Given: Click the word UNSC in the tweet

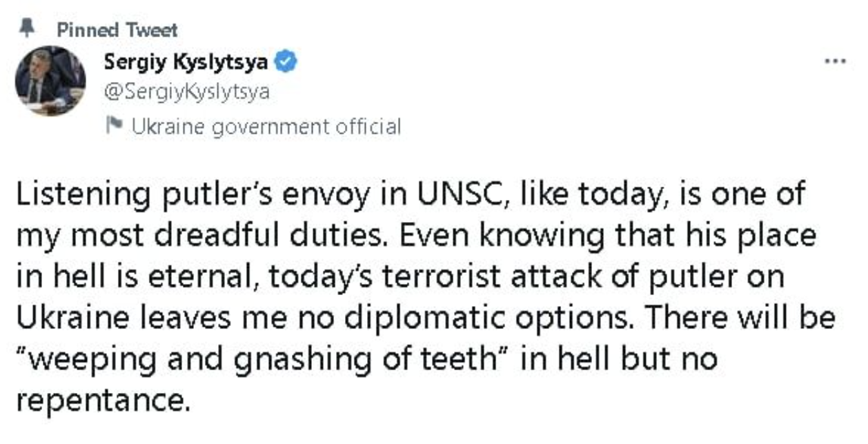Looking at the screenshot, I should tap(455, 194).
